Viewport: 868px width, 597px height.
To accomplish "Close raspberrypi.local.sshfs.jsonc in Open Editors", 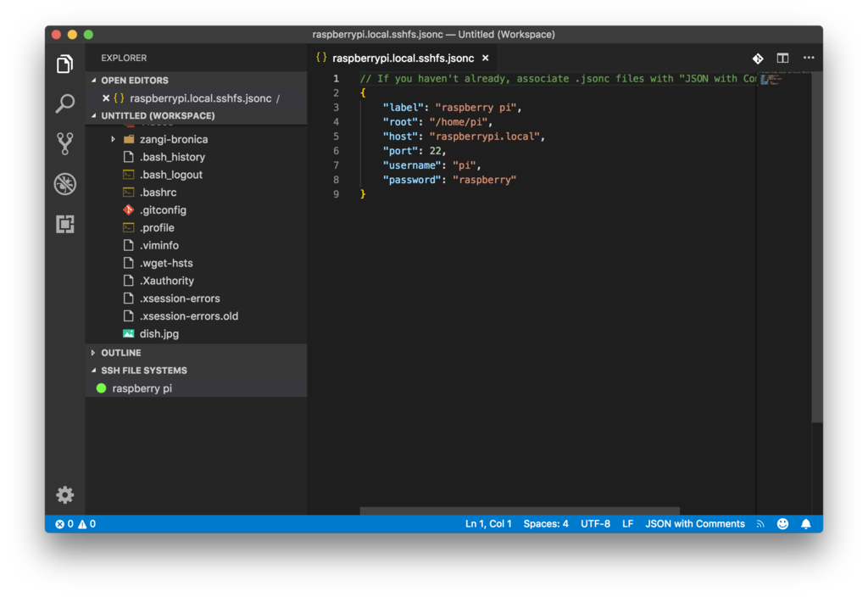I will tap(106, 98).
